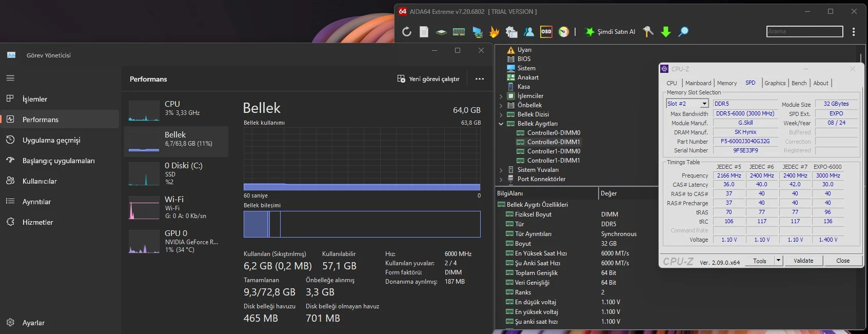Open Kullanıcılar in Task Manager sidebar
The width and height of the screenshot is (868, 334).
tap(60, 181)
